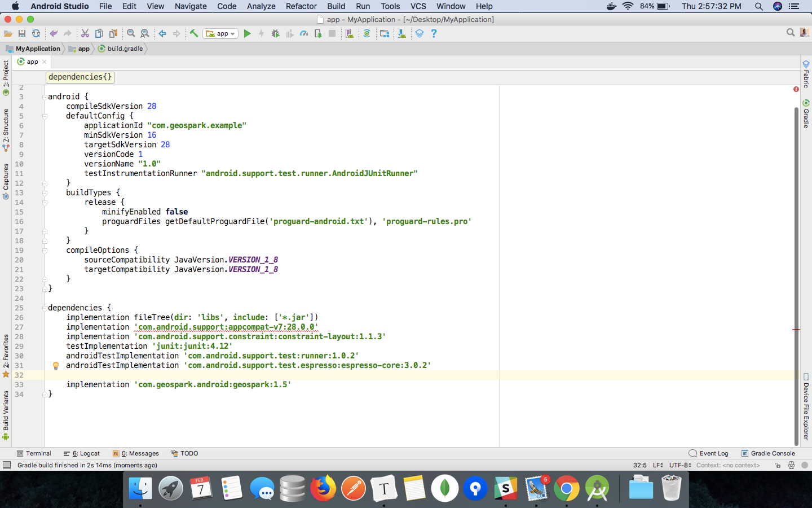Toggle tool window buttons icon in status bar
This screenshot has width=812, height=508.
click(x=7, y=465)
